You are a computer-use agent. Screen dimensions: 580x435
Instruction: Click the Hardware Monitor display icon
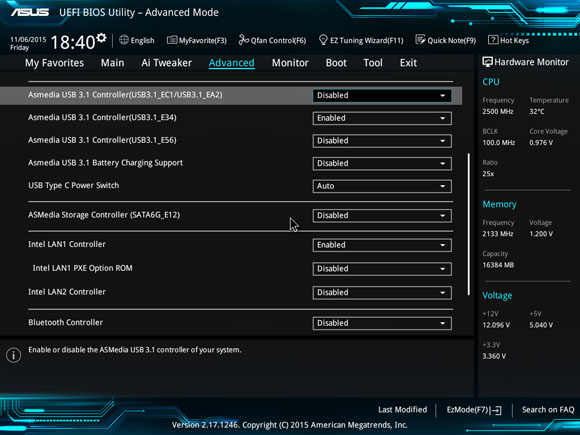(x=487, y=62)
